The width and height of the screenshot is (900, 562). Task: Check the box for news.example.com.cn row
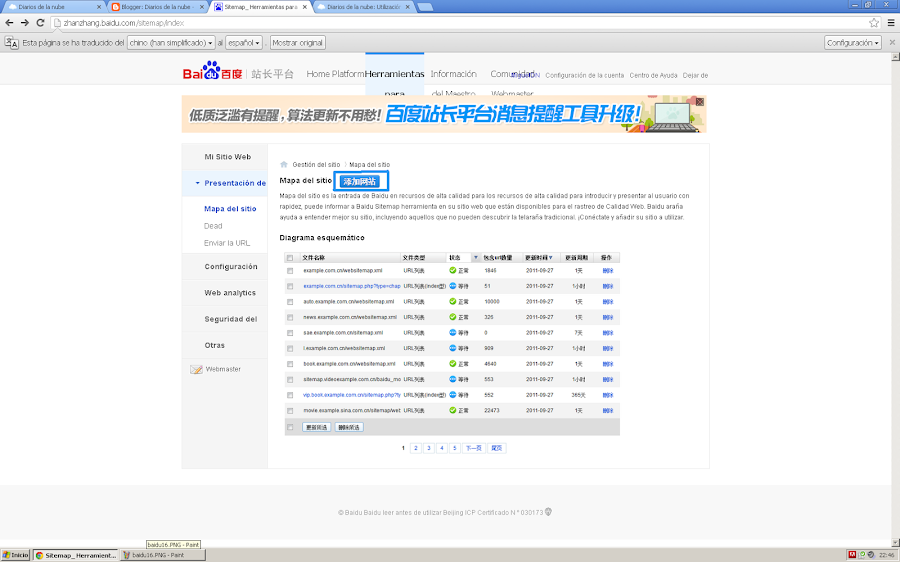[x=290, y=317]
